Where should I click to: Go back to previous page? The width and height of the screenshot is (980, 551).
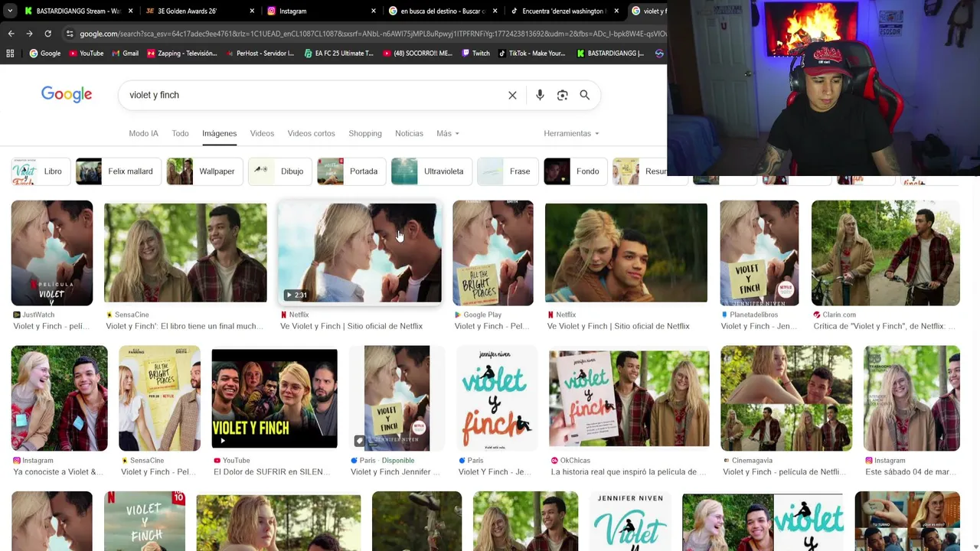point(11,34)
